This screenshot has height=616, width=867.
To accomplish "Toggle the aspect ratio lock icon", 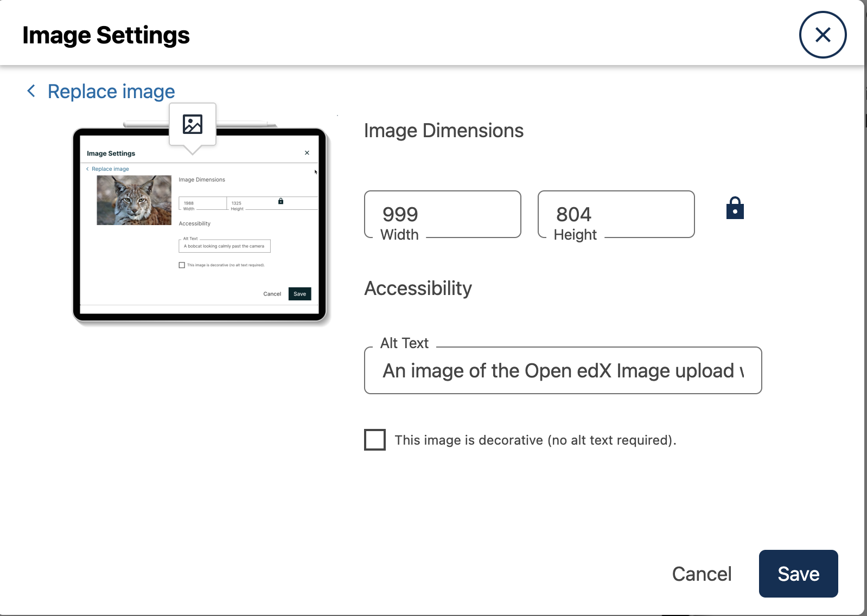I will pos(735,208).
